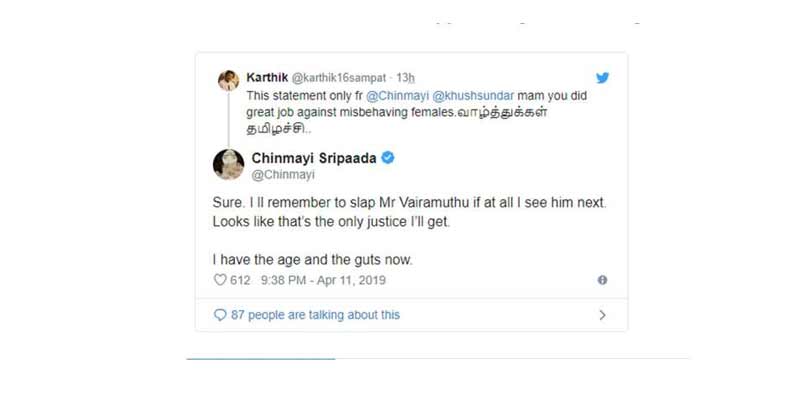Open the @karthik16sampat handle

339,78
